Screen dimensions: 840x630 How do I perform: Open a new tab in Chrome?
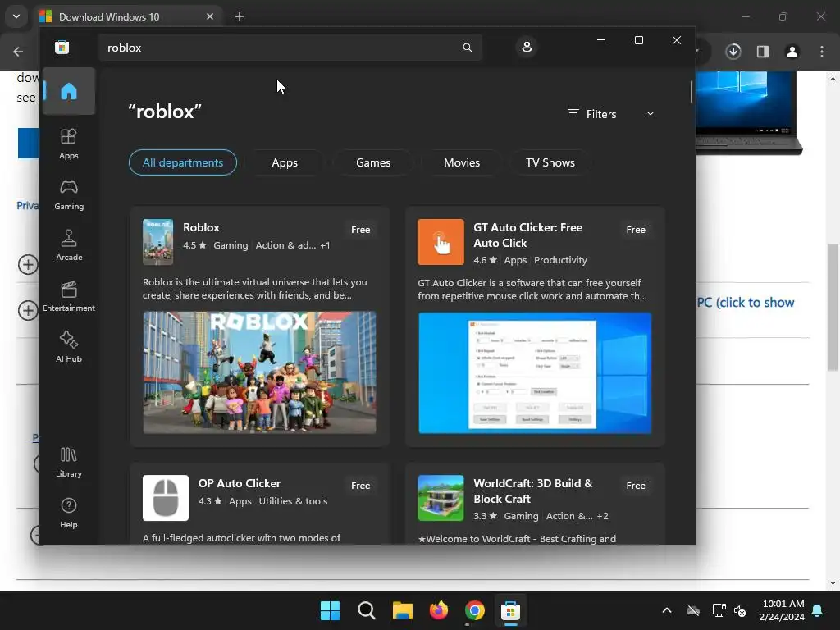(240, 16)
